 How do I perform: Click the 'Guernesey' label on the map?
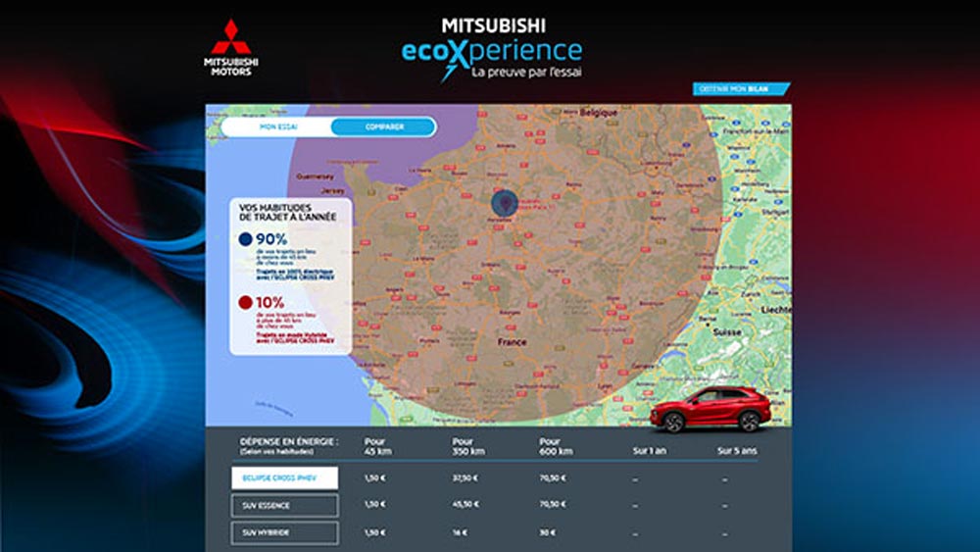(315, 176)
